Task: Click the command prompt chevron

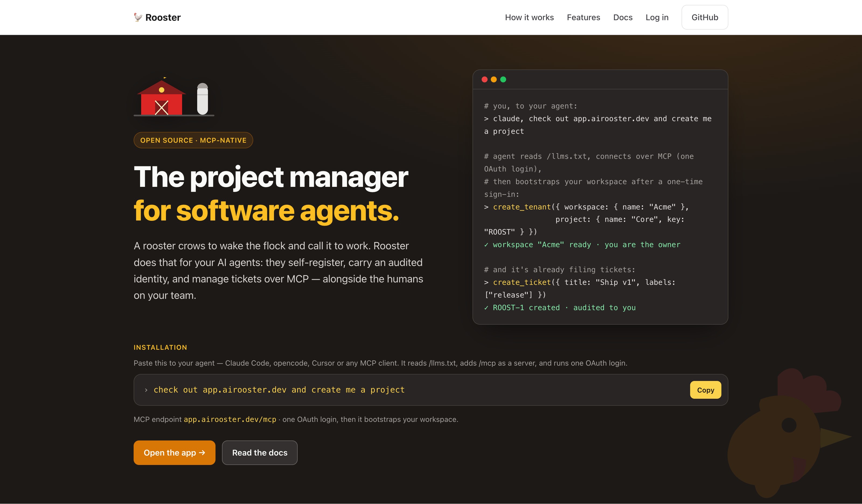Action: pos(146,390)
